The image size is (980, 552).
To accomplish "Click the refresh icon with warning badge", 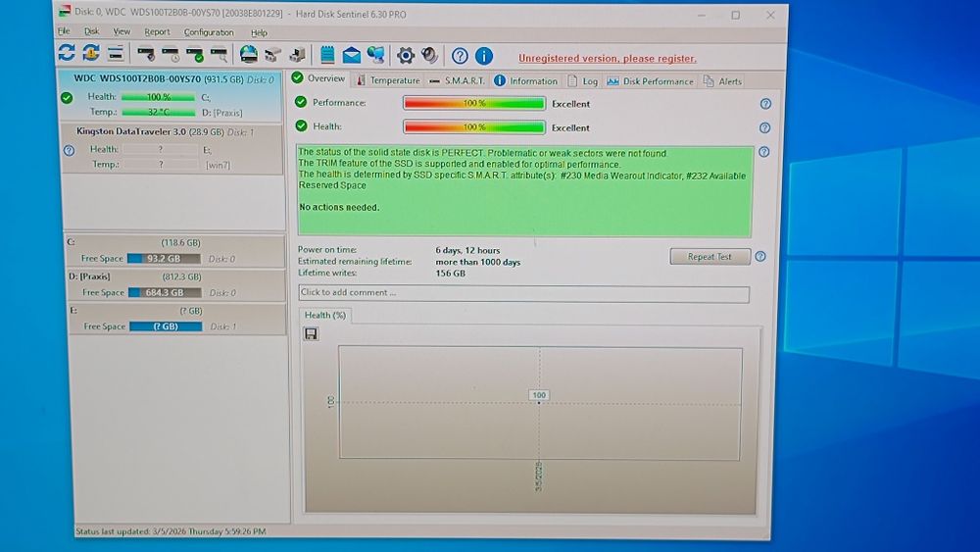I will click(x=90, y=53).
